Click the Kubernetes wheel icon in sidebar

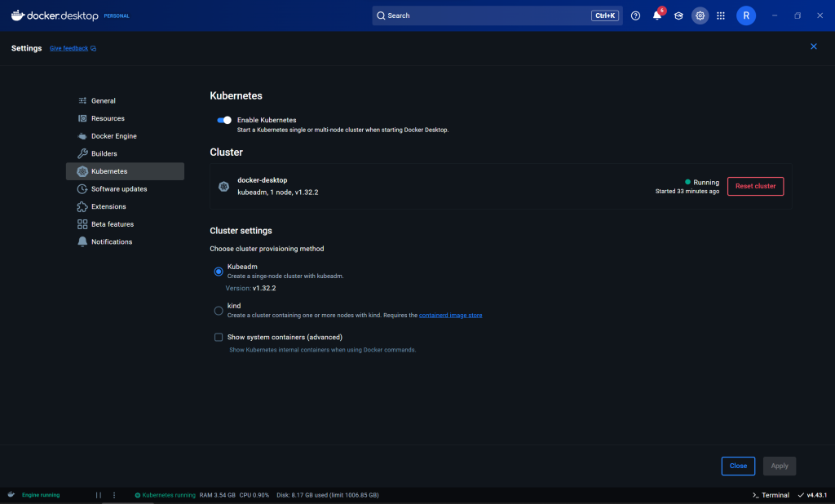[x=82, y=171]
